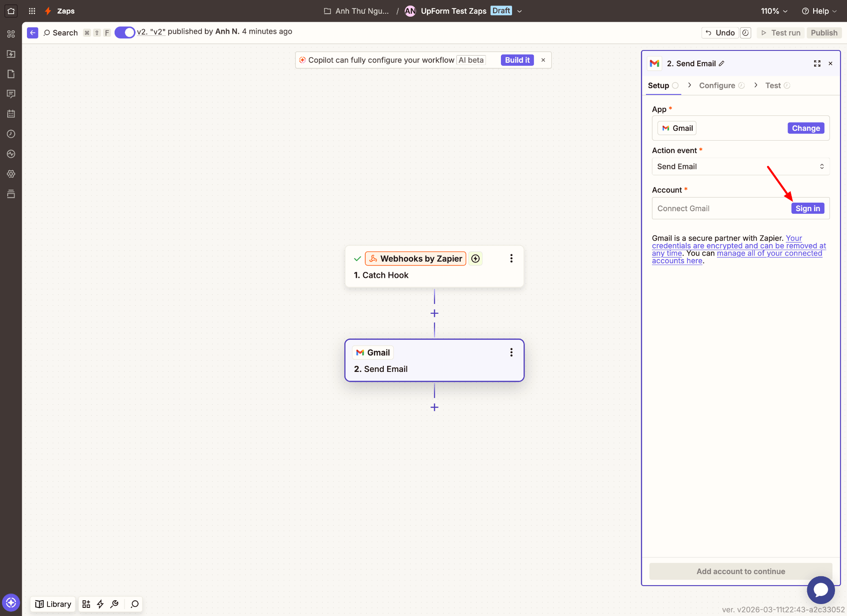Click the Sign in button for Gmail
The height and width of the screenshot is (616, 847).
tap(808, 209)
